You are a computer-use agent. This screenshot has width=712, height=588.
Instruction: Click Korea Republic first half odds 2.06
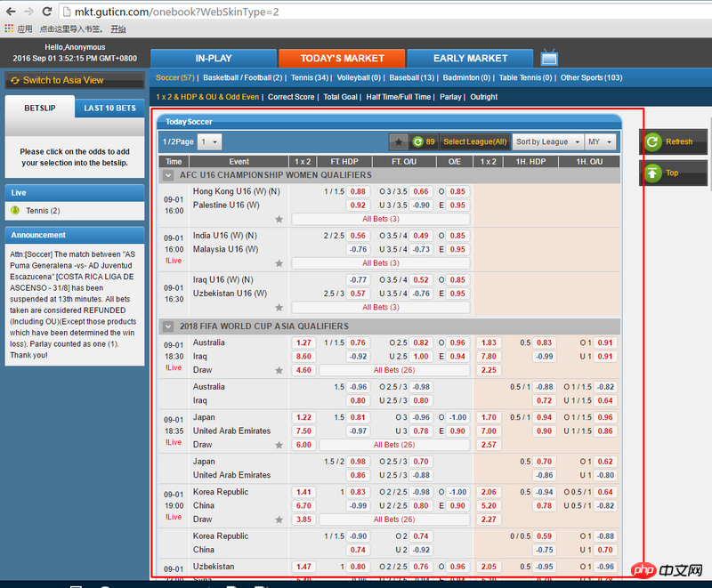pos(489,492)
